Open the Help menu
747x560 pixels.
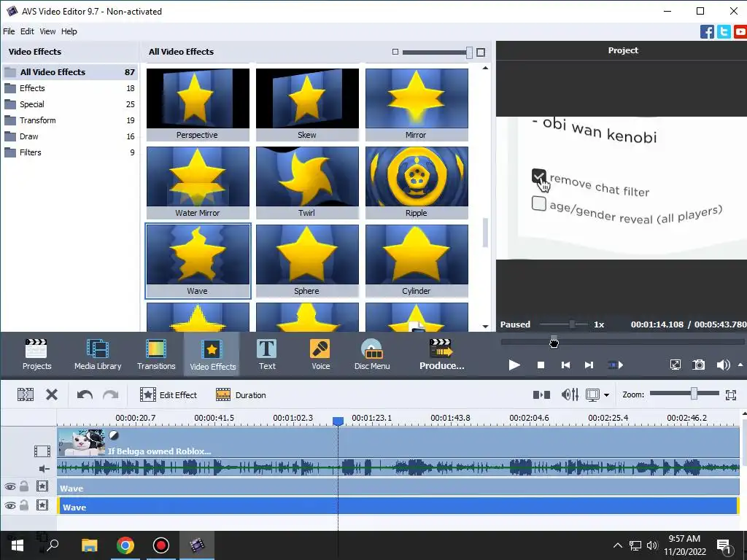[69, 31]
